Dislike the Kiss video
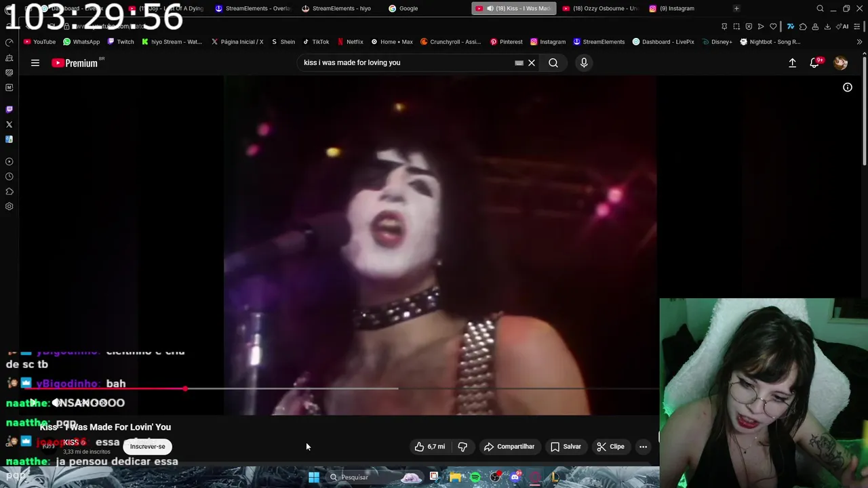The width and height of the screenshot is (868, 488). (x=462, y=447)
